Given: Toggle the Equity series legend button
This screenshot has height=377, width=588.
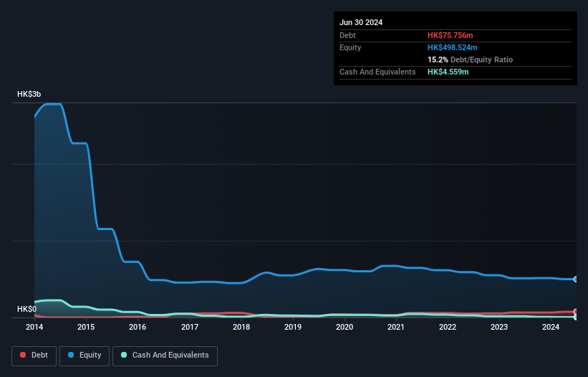Looking at the screenshot, I should coord(85,355).
